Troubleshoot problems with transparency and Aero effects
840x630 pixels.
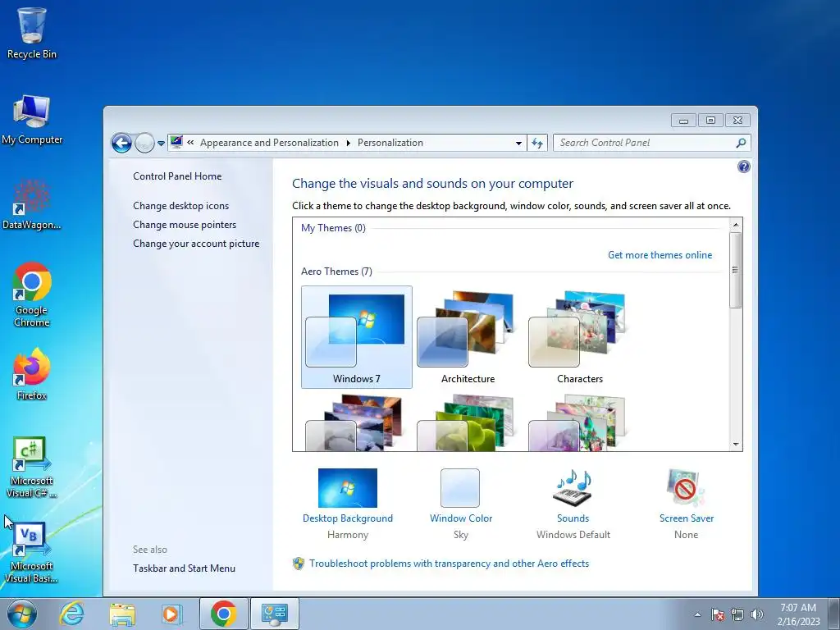point(449,564)
